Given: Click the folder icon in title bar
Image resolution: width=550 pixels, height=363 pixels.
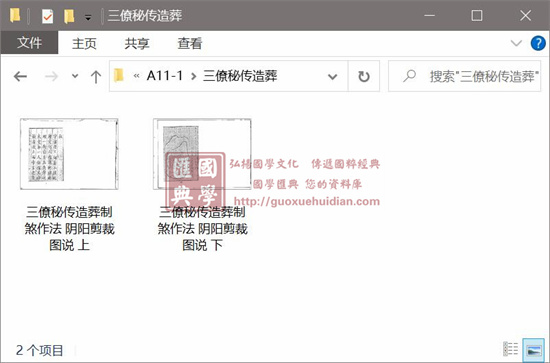Looking at the screenshot, I should click(x=15, y=15).
